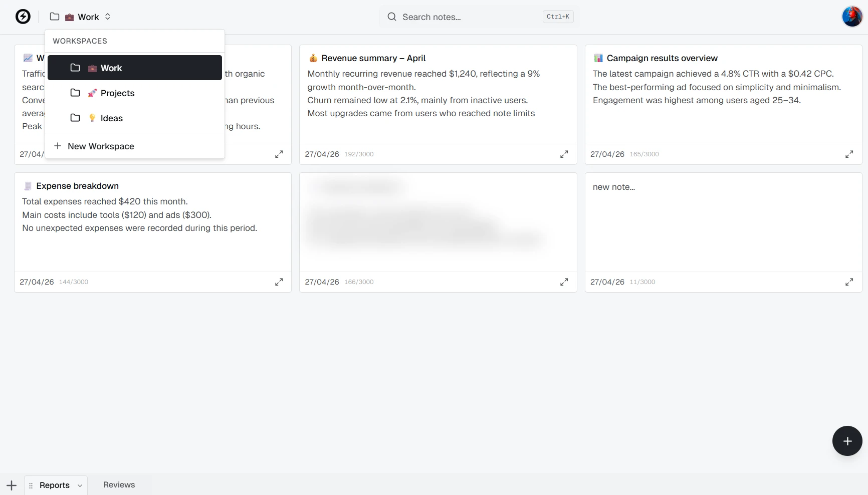This screenshot has height=495, width=868.
Task: Click the 166/3000 character count
Action: click(x=359, y=282)
